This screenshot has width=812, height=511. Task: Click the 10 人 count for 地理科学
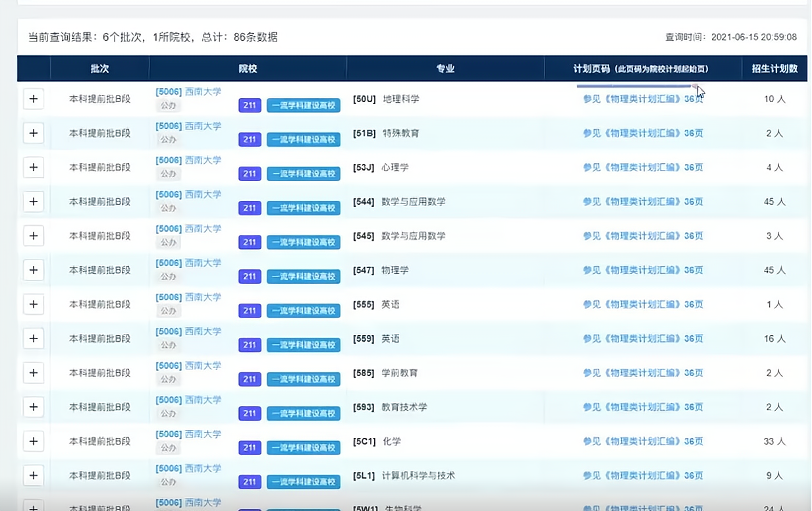(774, 99)
